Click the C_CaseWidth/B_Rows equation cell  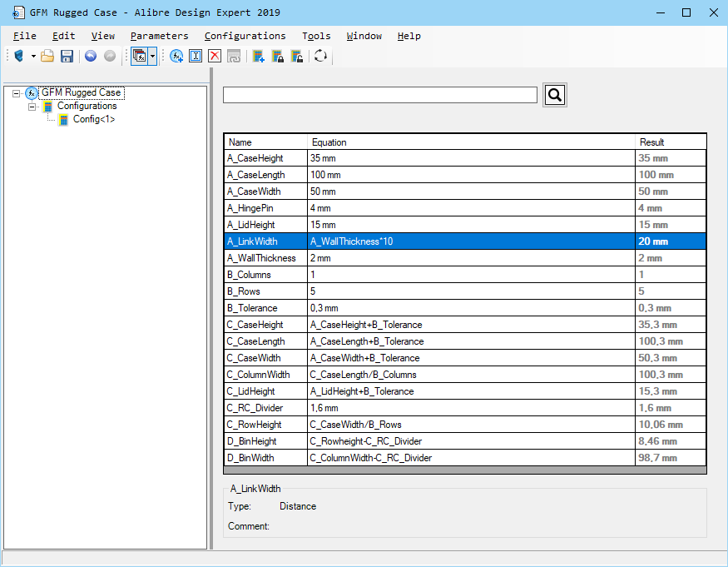click(x=471, y=425)
